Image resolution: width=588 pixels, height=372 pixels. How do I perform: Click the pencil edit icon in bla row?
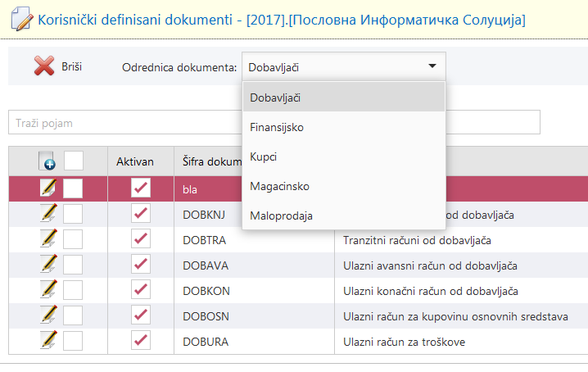pyautogui.click(x=48, y=188)
